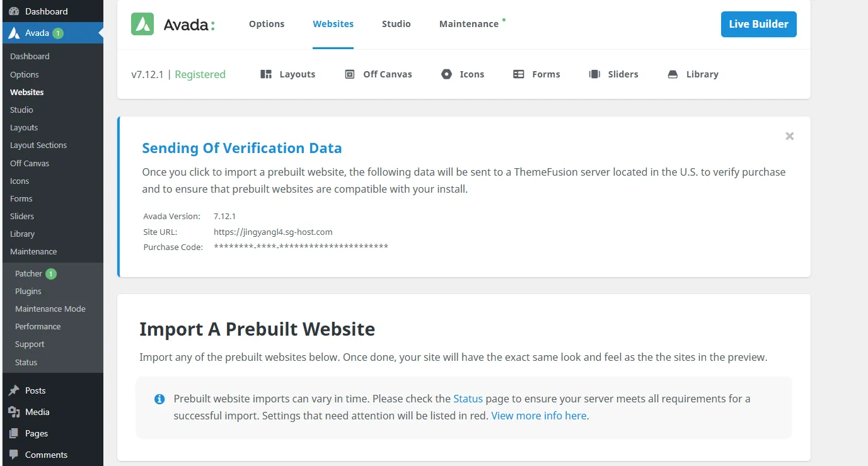868x466 pixels.
Task: Open the View more info here link
Action: click(x=539, y=416)
